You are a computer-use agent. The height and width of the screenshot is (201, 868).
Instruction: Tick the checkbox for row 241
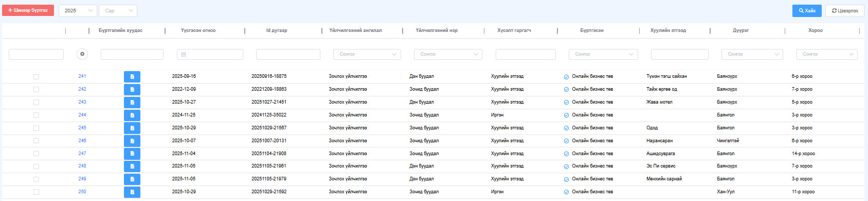click(36, 77)
